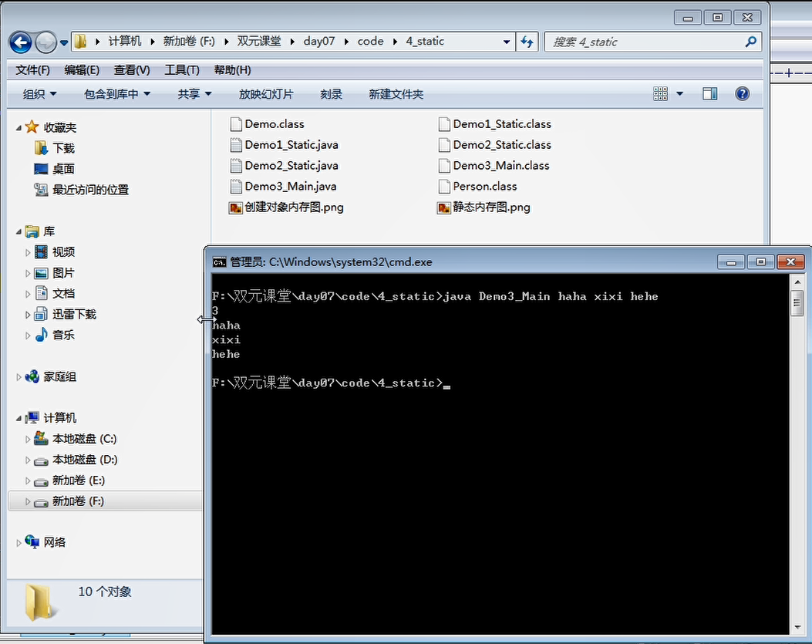
Task: Open the 工具(T) menu
Action: 182,69
